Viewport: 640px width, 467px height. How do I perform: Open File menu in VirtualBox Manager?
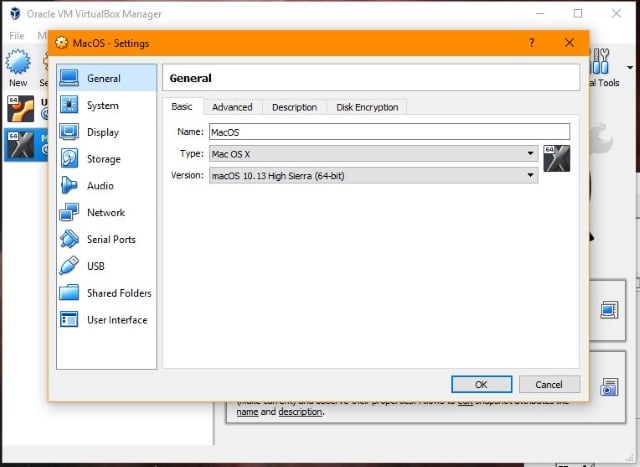click(x=17, y=36)
